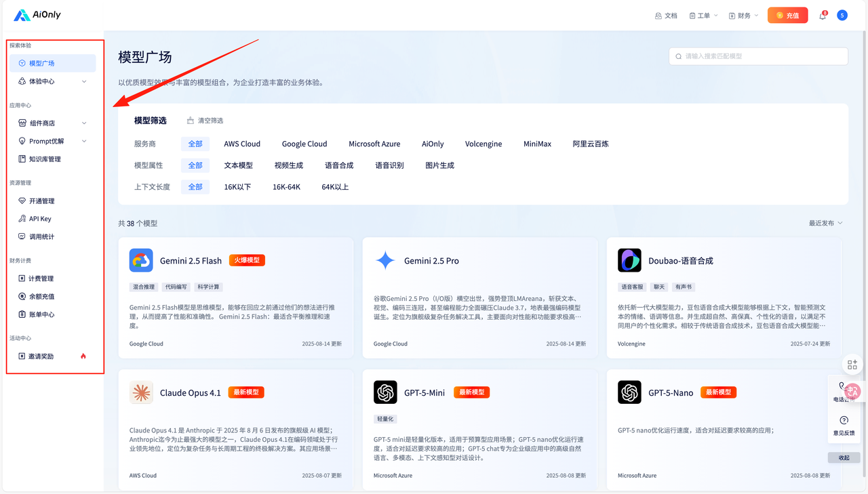Select 语音识别 model attribute
This screenshot has width=868, height=494.
(389, 165)
